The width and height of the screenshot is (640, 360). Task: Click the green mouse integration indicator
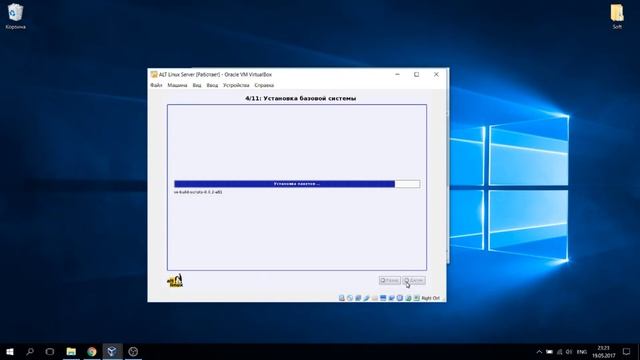pyautogui.click(x=408, y=298)
